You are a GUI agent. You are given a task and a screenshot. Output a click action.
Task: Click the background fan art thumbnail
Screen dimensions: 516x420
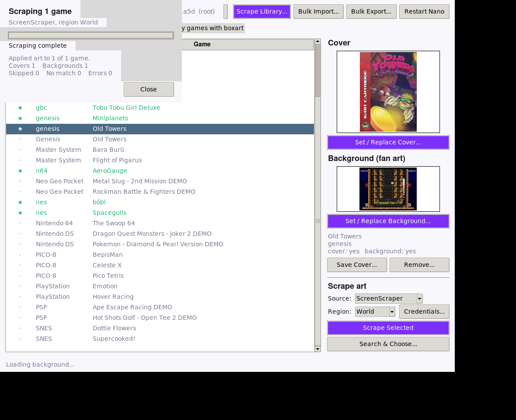click(x=388, y=189)
